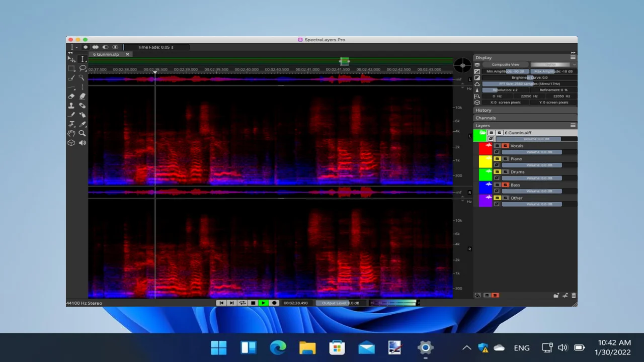Screen dimensions: 644x362
Task: Solo the Bass layer toggle
Action: pos(505,185)
